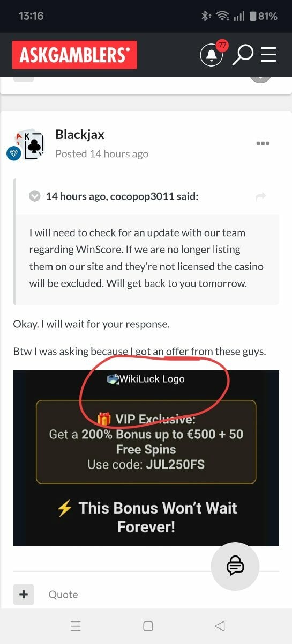Open the WikiLuck bonus offer image
This screenshot has width=292, height=644.
pyautogui.click(x=146, y=458)
